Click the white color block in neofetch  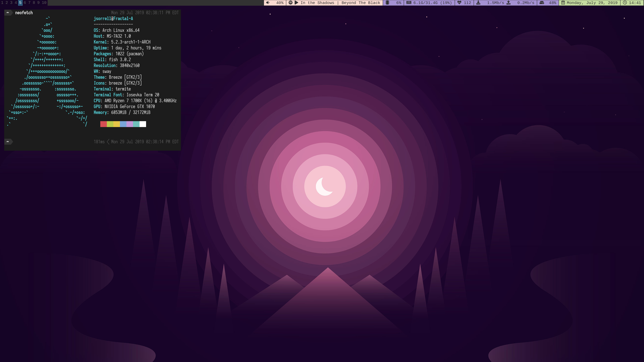143,124
